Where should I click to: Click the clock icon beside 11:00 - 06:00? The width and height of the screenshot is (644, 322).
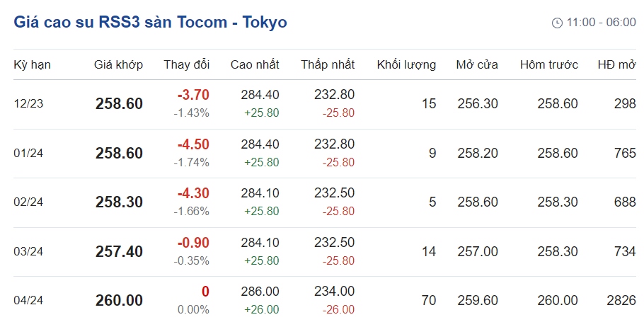(557, 23)
